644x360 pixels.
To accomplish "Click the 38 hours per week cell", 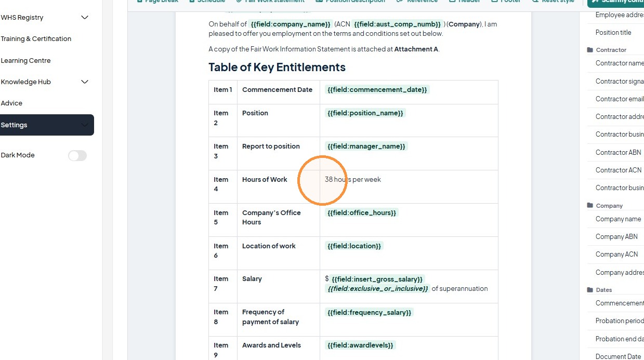I will pyautogui.click(x=353, y=180).
